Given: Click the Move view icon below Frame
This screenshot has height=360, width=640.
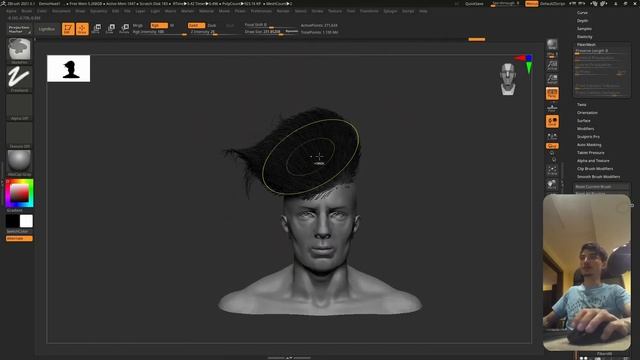Looking at the screenshot, I should pyautogui.click(x=552, y=184).
